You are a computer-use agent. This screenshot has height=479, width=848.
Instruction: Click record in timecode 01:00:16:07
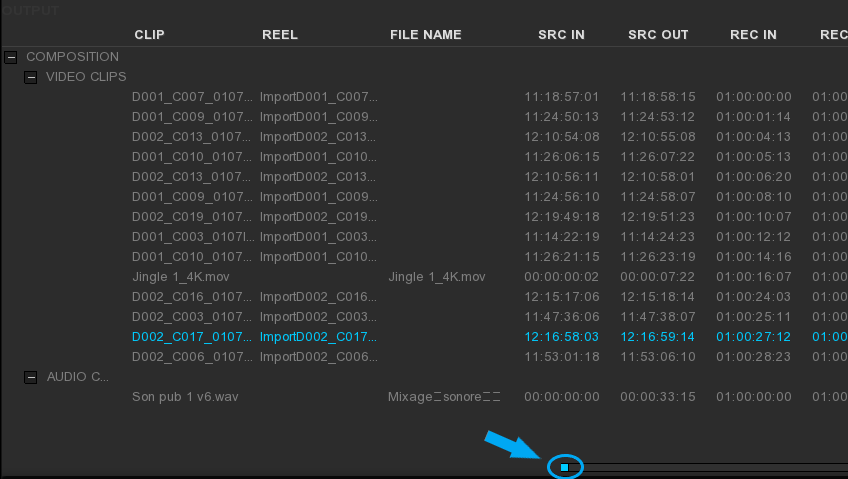point(753,277)
